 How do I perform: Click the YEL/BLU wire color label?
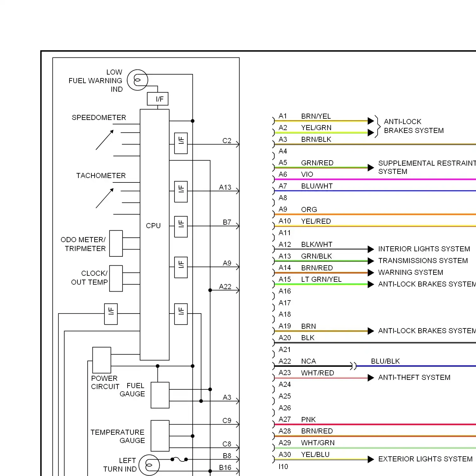pyautogui.click(x=315, y=454)
